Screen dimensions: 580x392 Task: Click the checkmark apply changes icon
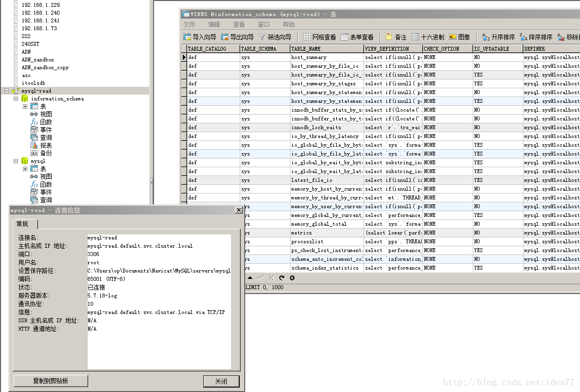(x=260, y=277)
